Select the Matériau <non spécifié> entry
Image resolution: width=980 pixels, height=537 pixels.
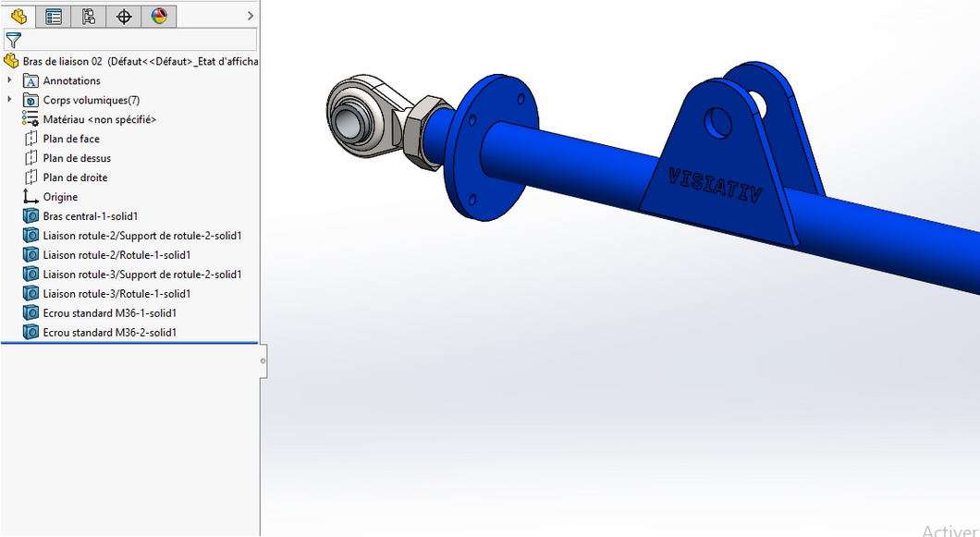pyautogui.click(x=99, y=119)
